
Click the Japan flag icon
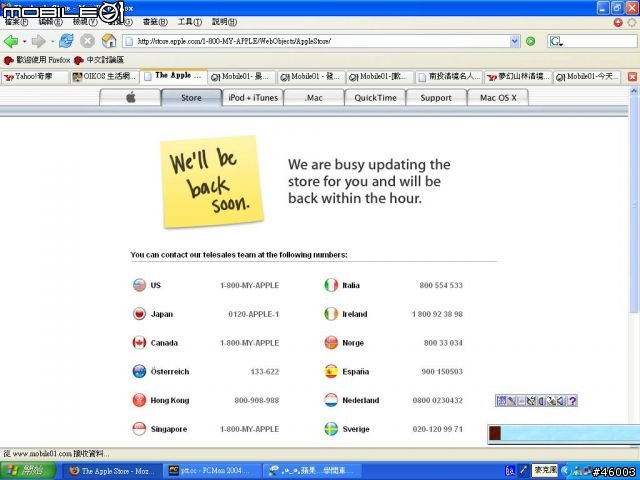point(140,314)
